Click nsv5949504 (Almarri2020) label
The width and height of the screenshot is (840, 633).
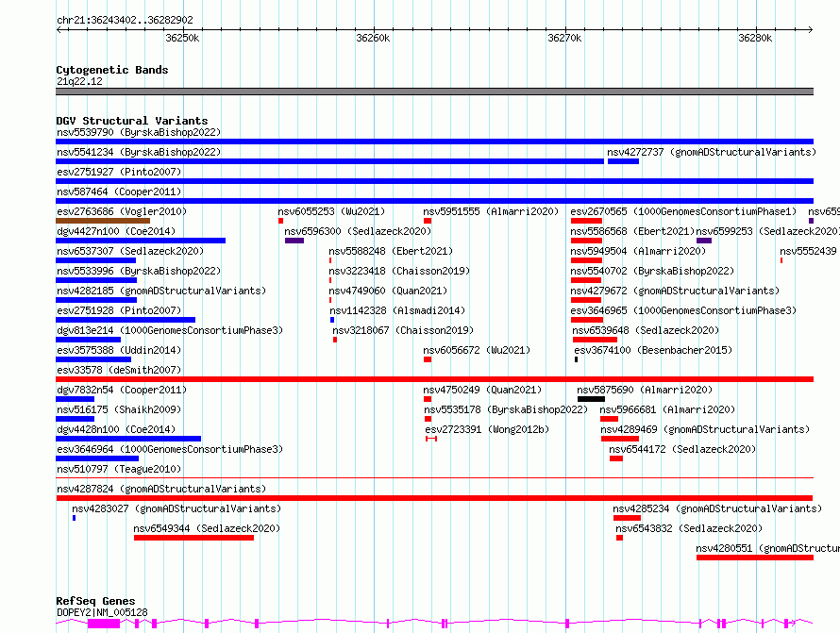pyautogui.click(x=638, y=251)
